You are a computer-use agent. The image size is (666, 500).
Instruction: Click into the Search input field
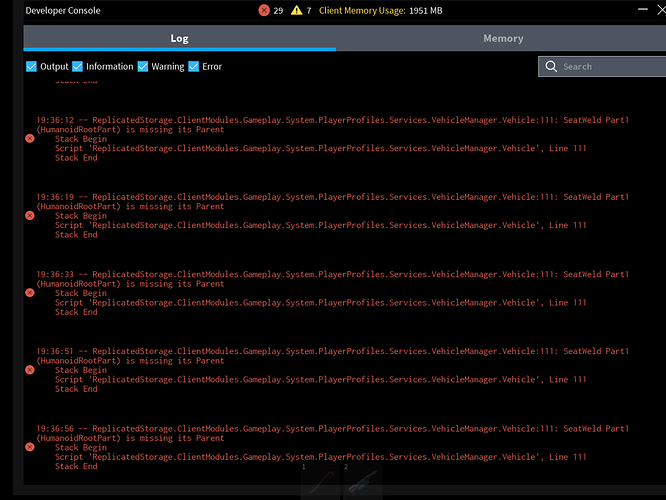point(605,67)
